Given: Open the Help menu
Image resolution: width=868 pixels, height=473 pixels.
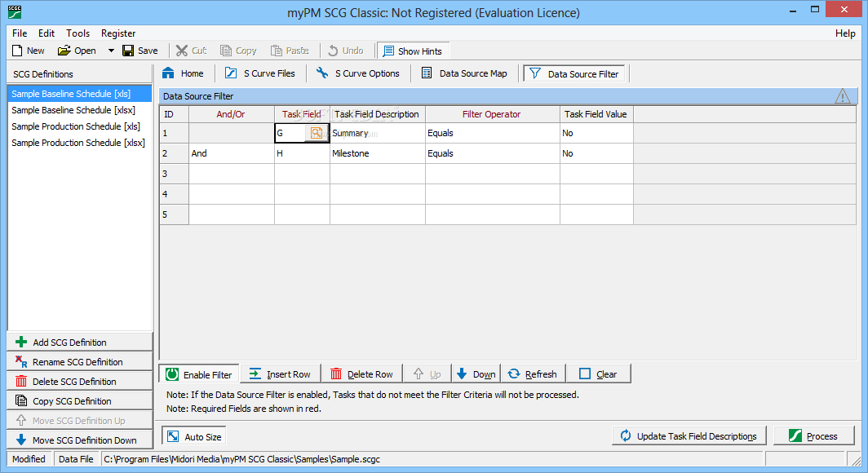Looking at the screenshot, I should pos(845,33).
